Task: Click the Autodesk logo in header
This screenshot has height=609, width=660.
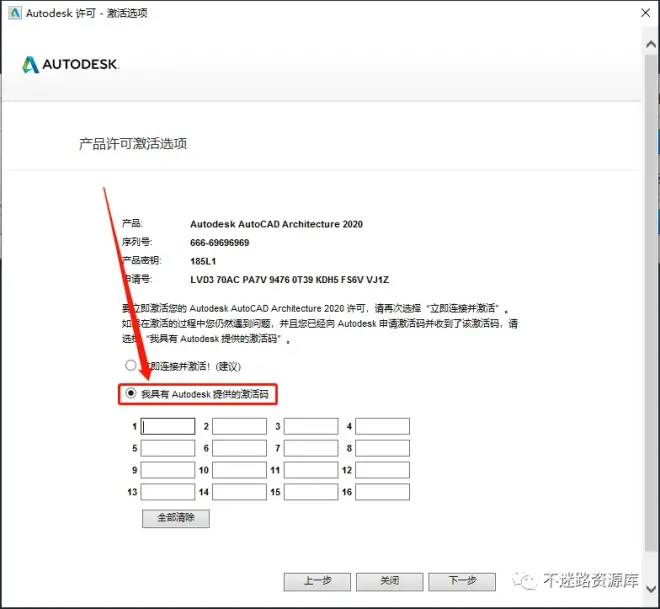Action: [x=71, y=64]
